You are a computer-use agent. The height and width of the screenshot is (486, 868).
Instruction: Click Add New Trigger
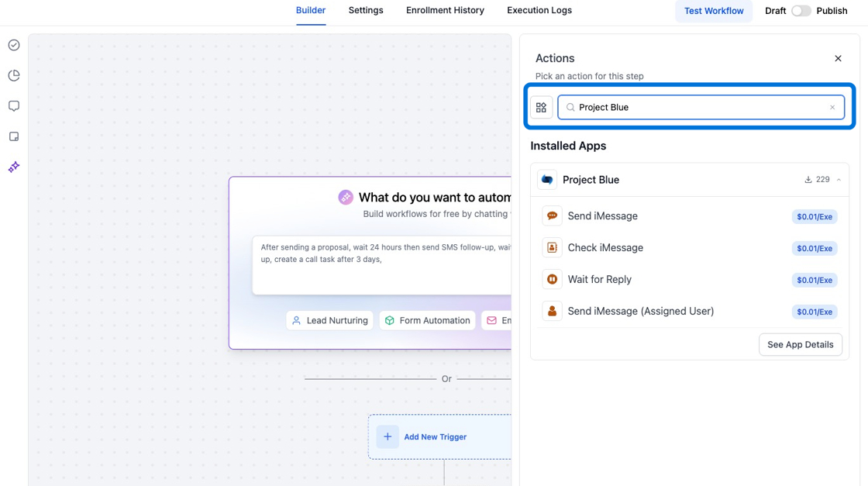pos(435,436)
